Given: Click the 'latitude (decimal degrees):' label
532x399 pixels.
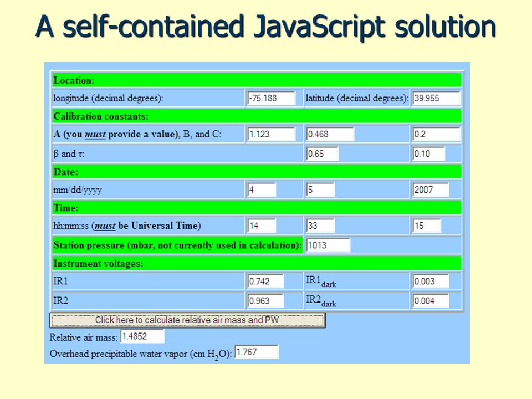Looking at the screenshot, I should 357,99.
